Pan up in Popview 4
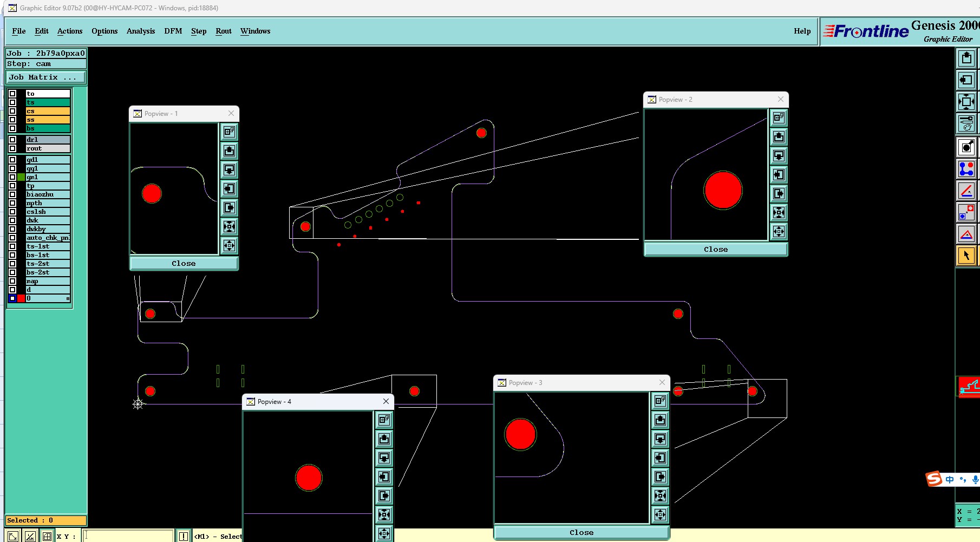 [384, 439]
